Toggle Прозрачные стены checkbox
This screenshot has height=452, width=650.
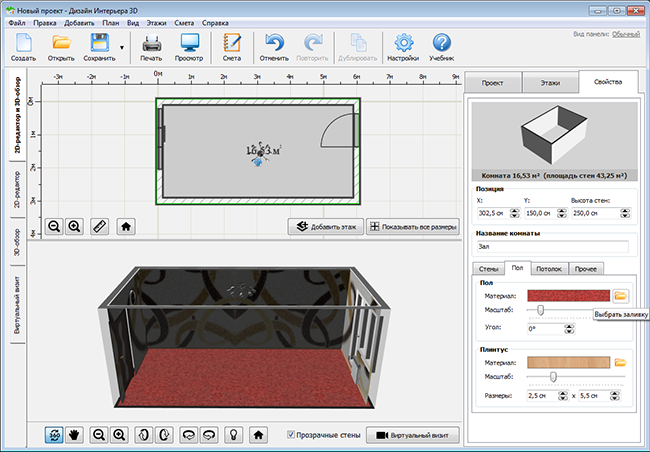point(291,435)
